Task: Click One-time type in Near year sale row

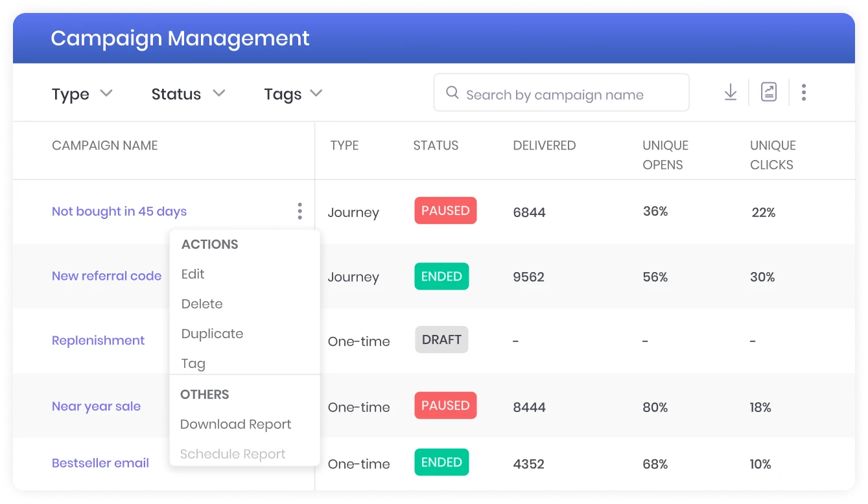Action: click(x=359, y=407)
